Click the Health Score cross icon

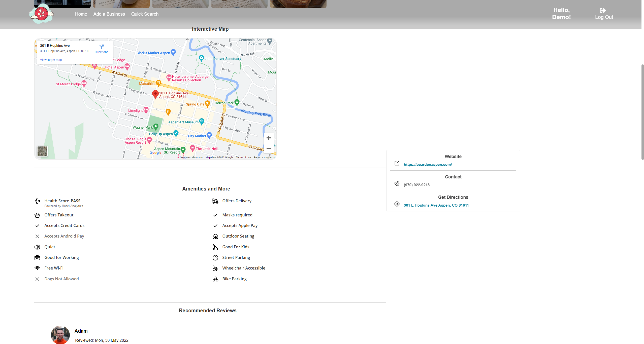[37, 201]
